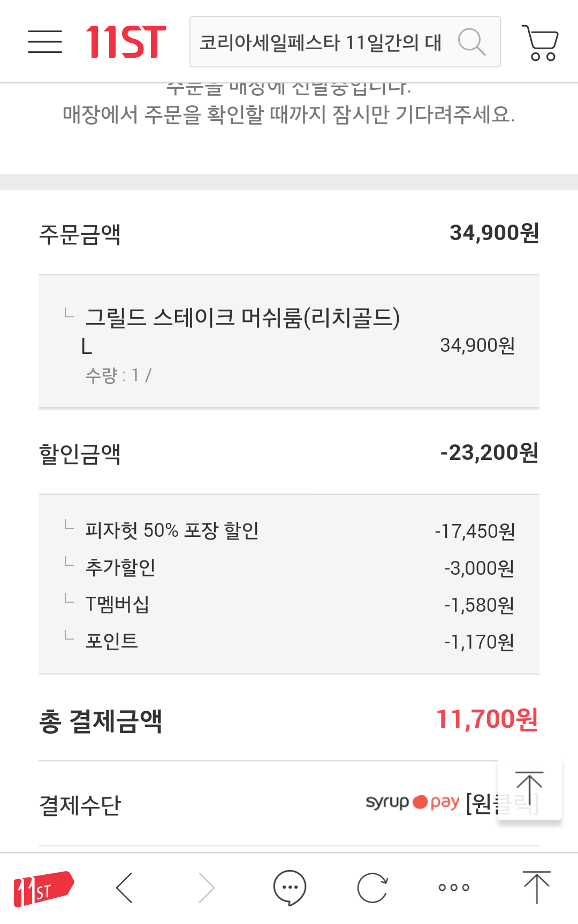Tap the 주문금액 row

point(289,234)
